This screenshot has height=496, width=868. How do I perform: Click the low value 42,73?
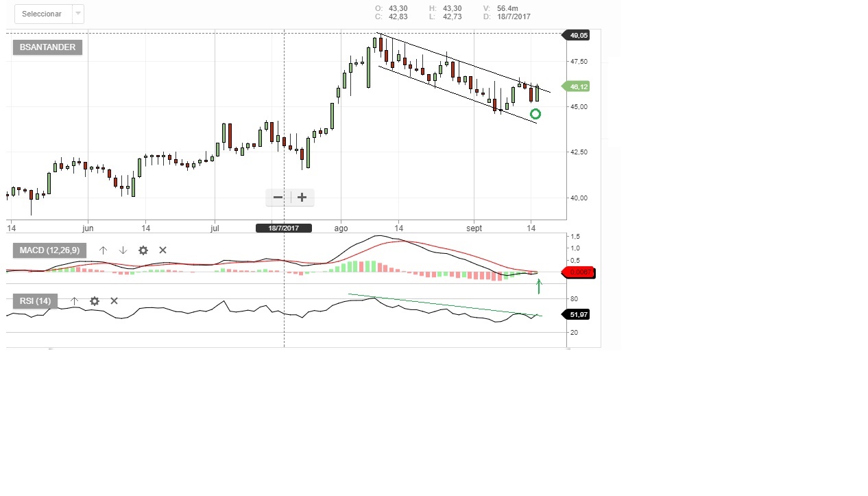pyautogui.click(x=453, y=16)
